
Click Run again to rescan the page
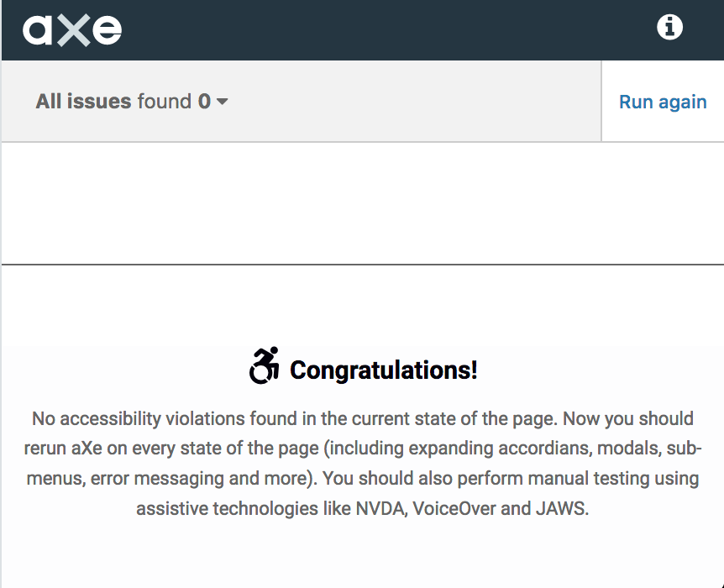point(663,102)
